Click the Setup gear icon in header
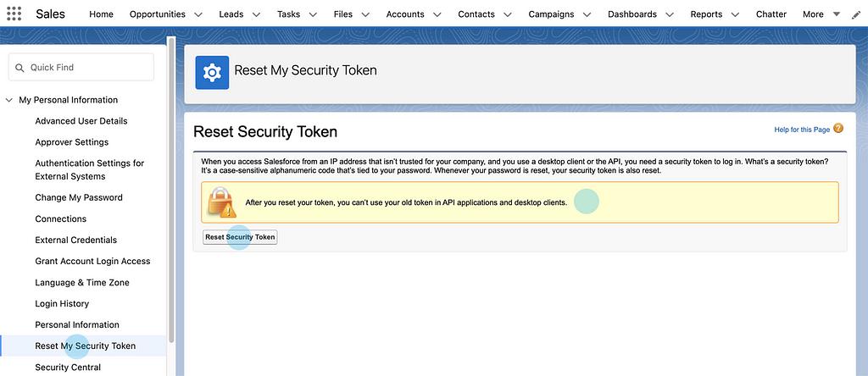This screenshot has height=376, width=868. tap(212, 72)
